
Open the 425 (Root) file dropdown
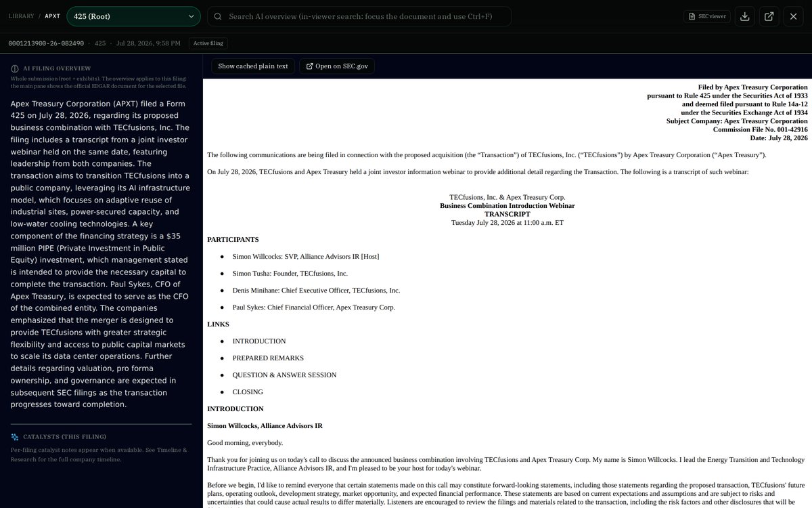(x=133, y=16)
